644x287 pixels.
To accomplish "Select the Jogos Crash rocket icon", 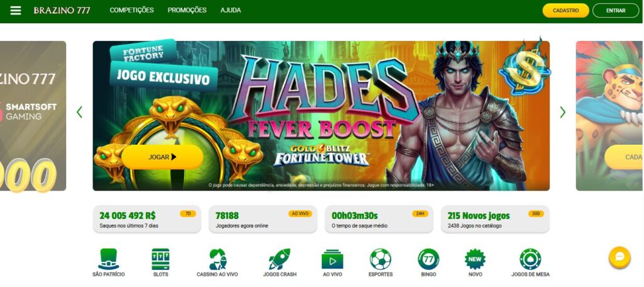I will click(280, 259).
